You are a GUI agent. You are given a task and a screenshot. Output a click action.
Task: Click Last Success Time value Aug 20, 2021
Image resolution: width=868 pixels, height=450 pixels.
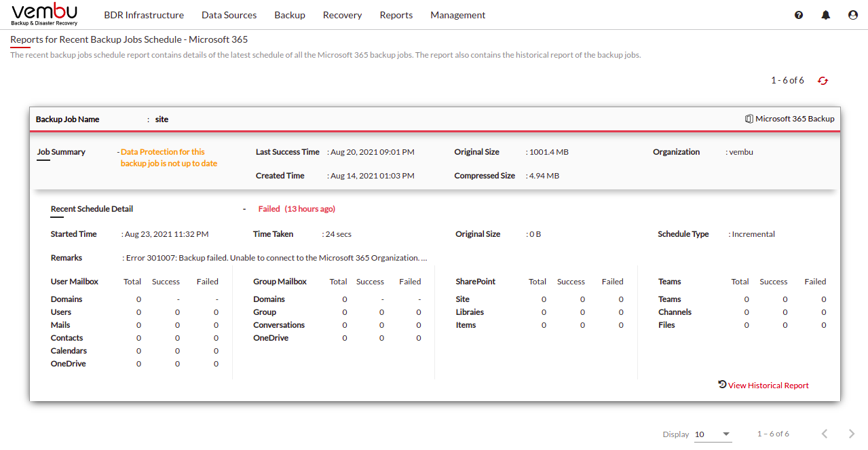(x=372, y=152)
